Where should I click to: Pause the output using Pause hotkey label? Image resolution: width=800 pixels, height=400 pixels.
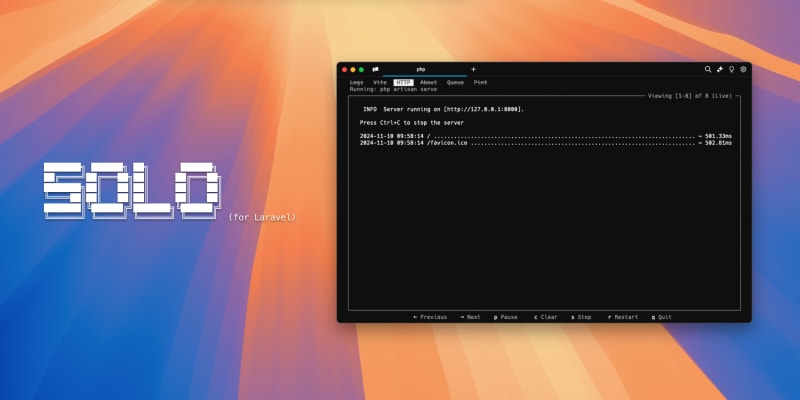506,317
